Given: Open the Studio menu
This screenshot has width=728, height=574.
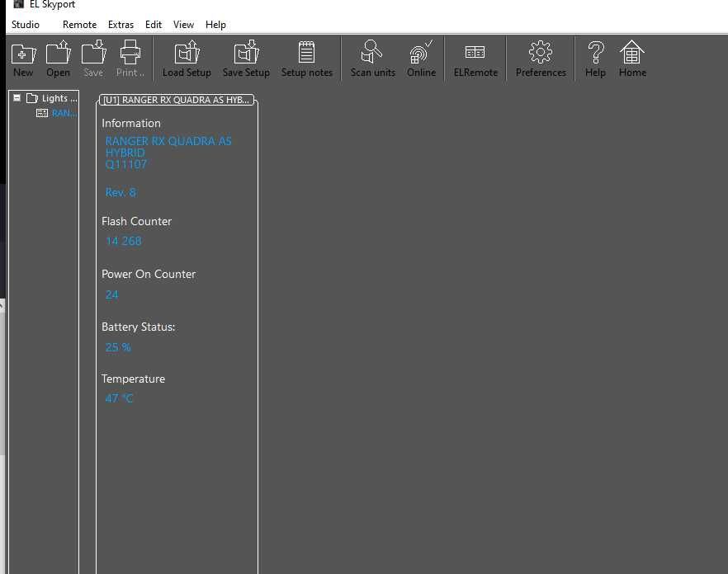Looking at the screenshot, I should click(26, 25).
